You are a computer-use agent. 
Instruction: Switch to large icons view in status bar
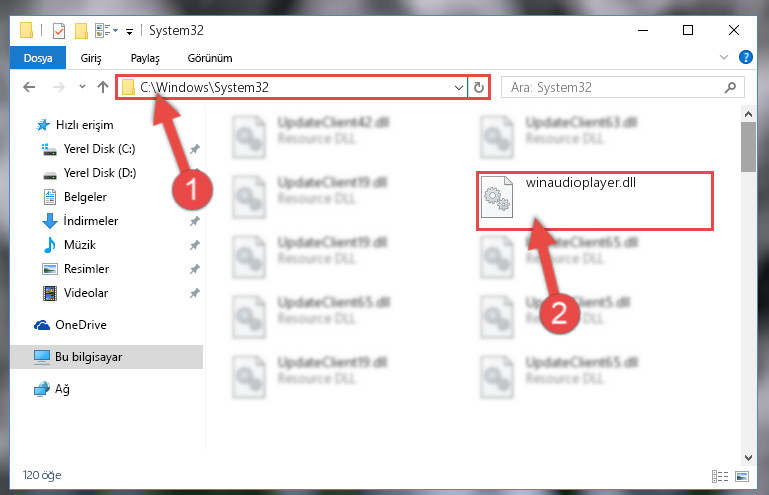742,476
